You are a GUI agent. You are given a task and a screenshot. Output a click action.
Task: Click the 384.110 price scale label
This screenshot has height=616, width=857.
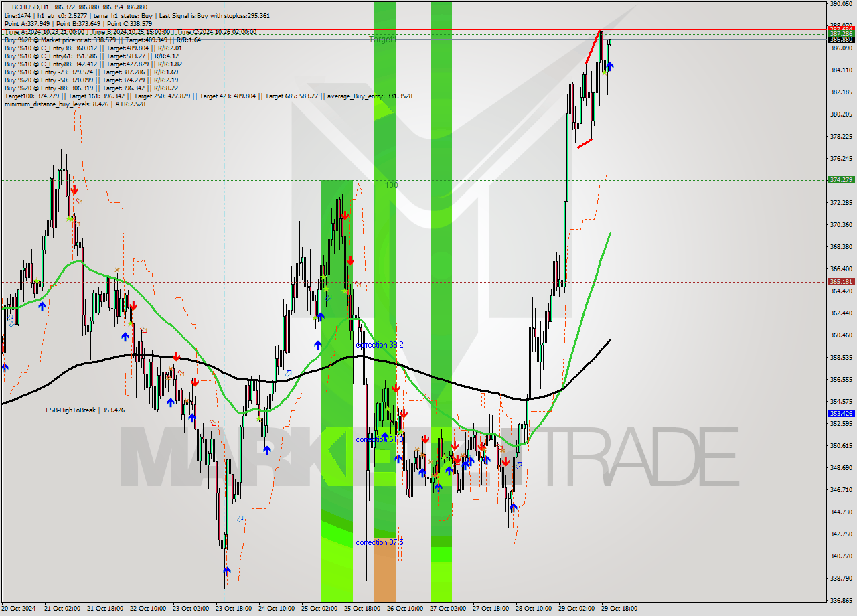coord(841,70)
